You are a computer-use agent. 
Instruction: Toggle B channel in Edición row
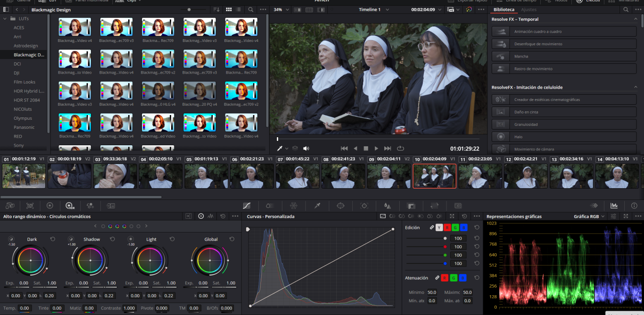pyautogui.click(x=463, y=227)
